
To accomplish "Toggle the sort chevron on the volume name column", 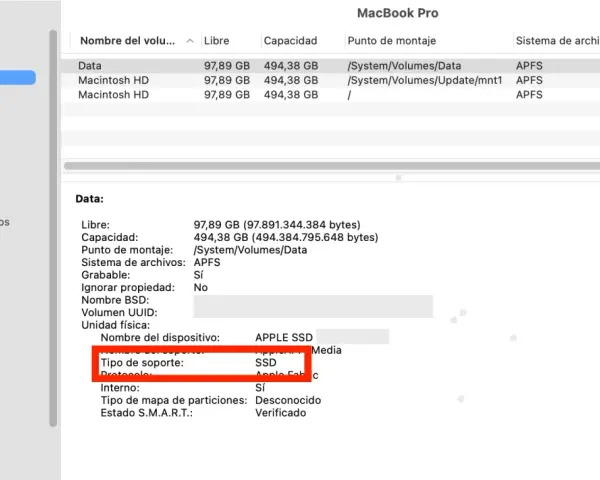I will click(190, 41).
